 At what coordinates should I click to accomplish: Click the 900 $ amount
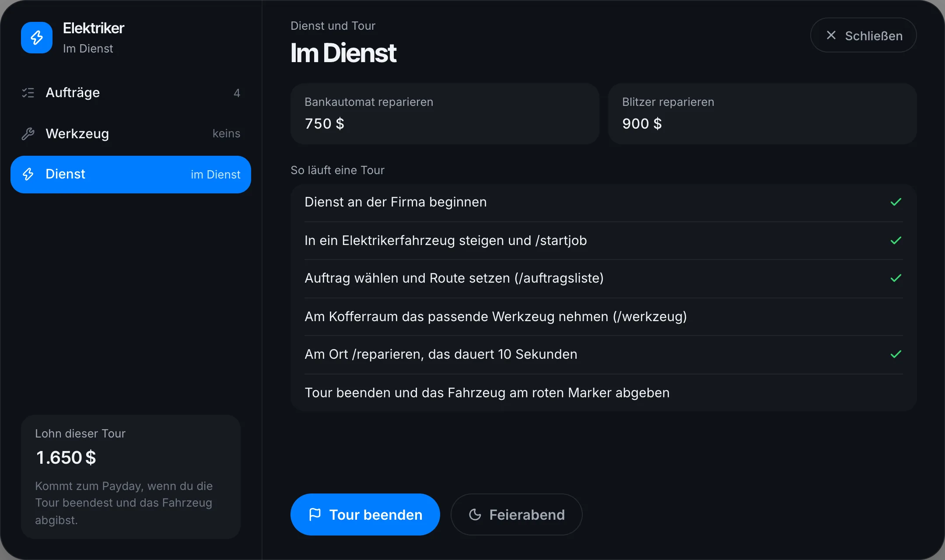coord(642,124)
